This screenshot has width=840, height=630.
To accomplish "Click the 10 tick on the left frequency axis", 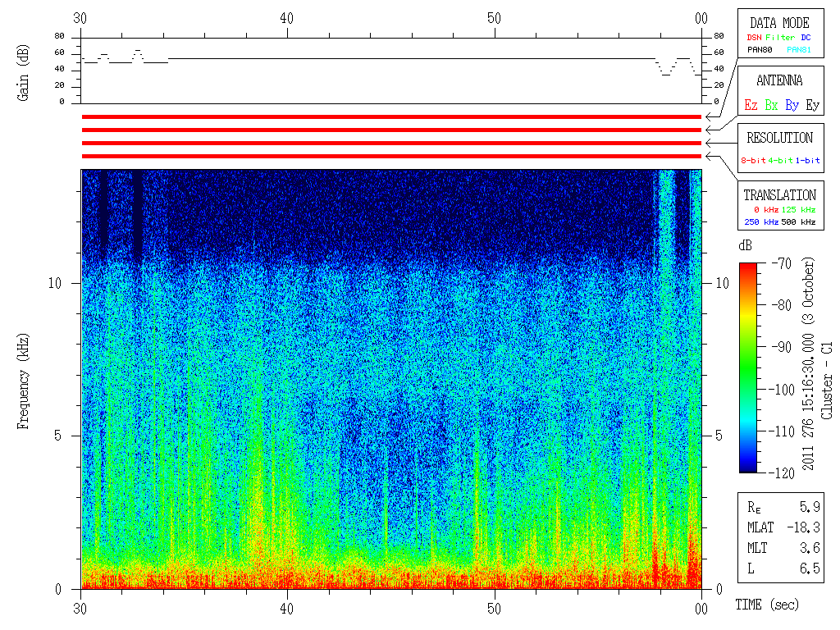I will [55, 283].
